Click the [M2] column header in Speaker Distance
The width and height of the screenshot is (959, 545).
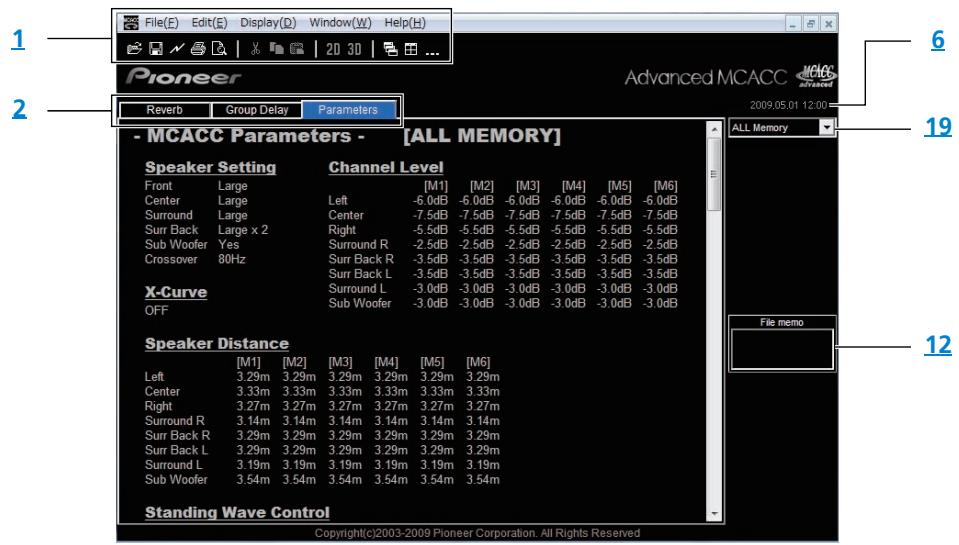pos(295,362)
